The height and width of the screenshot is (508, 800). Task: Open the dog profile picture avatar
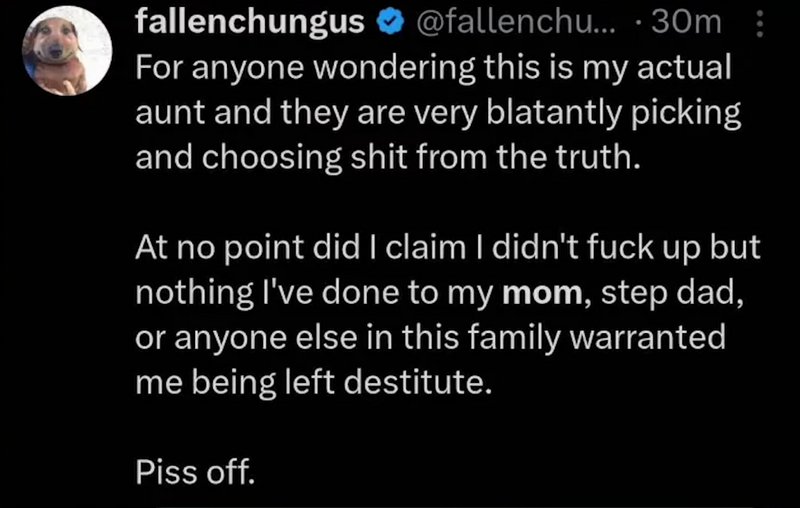tap(67, 51)
